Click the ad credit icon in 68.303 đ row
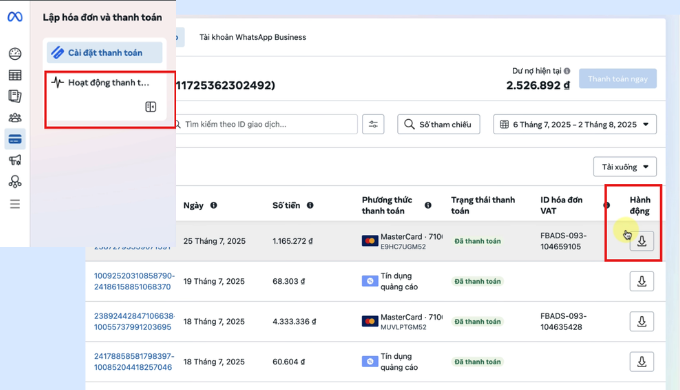 (370, 281)
